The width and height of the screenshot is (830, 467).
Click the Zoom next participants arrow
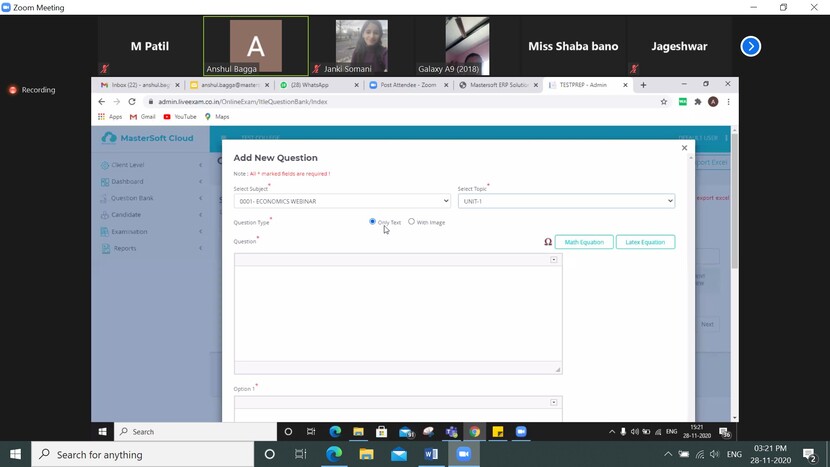coord(751,46)
